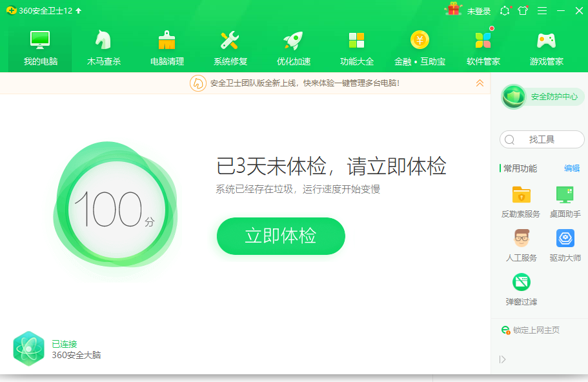This screenshot has height=382, width=588.
Task: Select the 优化加速 rocket tab
Action: coord(294,48)
